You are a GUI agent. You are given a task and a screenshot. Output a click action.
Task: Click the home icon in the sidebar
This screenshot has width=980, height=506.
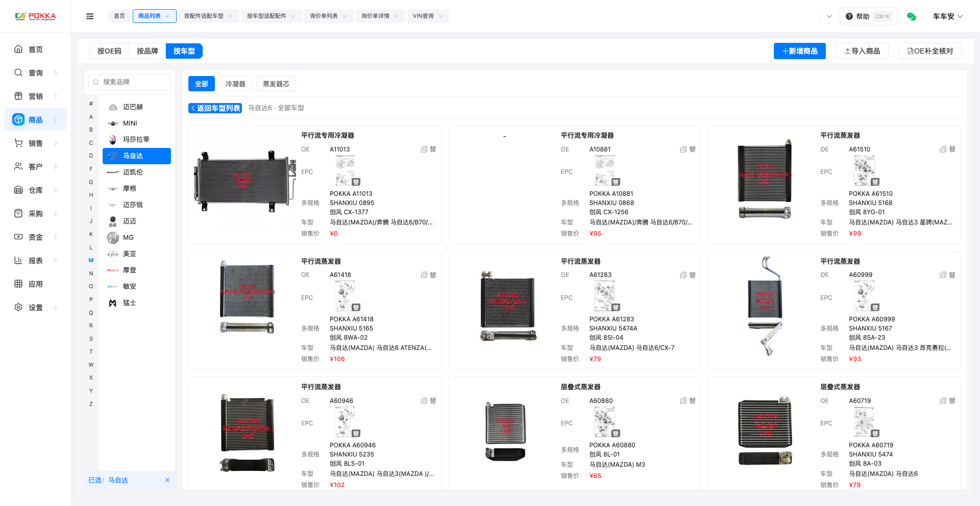[x=18, y=49]
